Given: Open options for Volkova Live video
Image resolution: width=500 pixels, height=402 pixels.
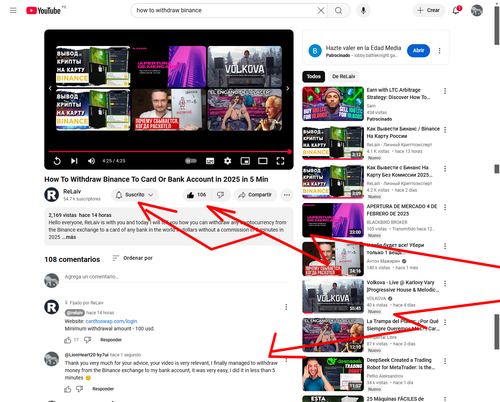Looking at the screenshot, I should pos(445,284).
